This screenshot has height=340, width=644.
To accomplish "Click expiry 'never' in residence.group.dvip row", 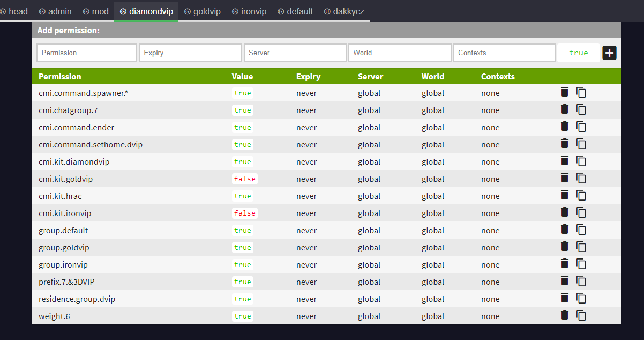I will point(306,299).
